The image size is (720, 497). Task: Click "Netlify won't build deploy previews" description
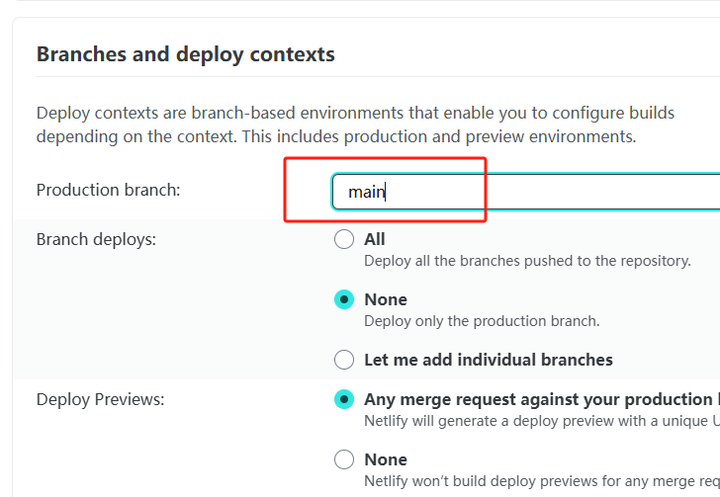[x=540, y=481]
